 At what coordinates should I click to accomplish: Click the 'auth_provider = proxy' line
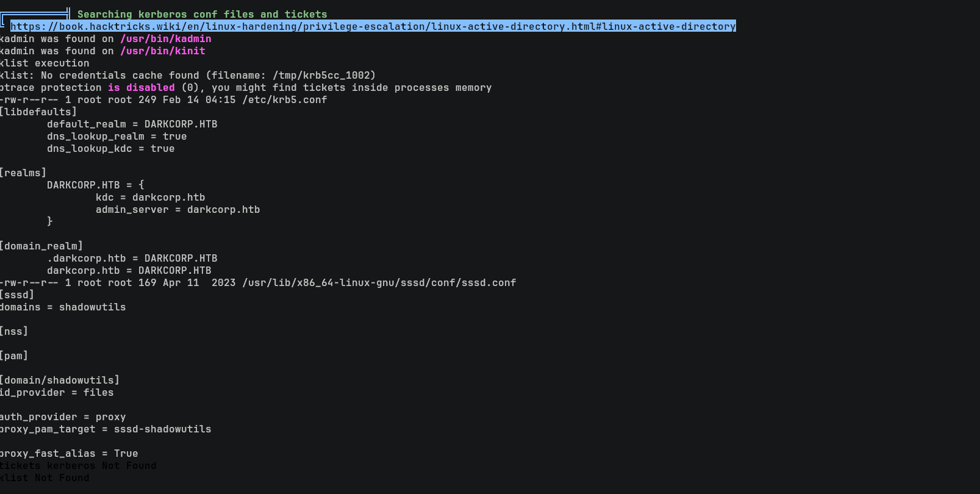[x=62, y=417]
